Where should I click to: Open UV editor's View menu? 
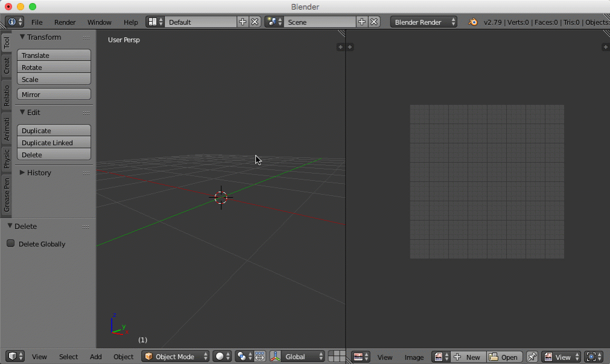point(385,357)
